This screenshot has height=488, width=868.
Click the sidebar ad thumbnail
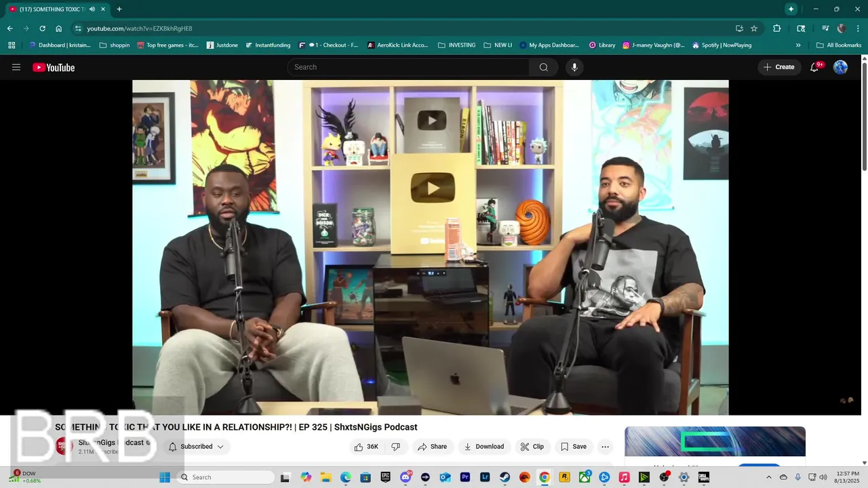[715, 442]
